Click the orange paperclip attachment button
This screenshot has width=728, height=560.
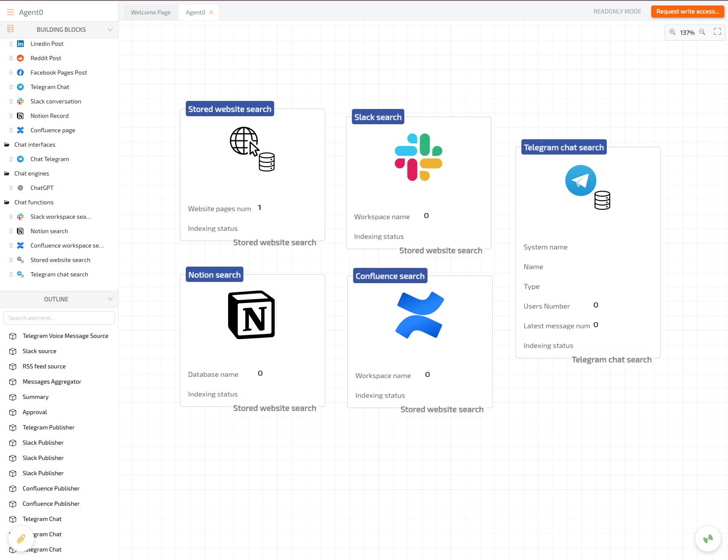pyautogui.click(x=21, y=539)
